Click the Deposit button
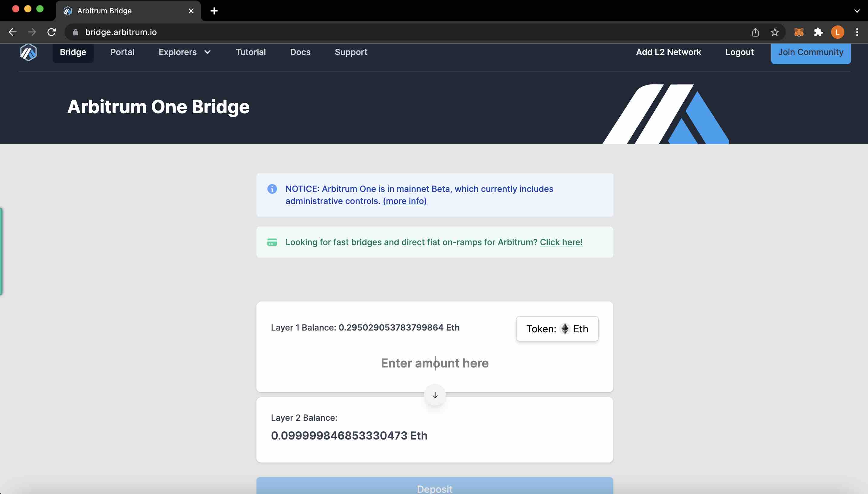This screenshot has height=494, width=868. (x=435, y=486)
